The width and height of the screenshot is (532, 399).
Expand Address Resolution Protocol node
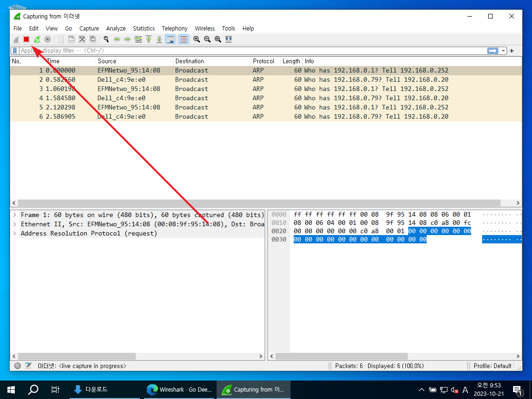click(x=15, y=233)
